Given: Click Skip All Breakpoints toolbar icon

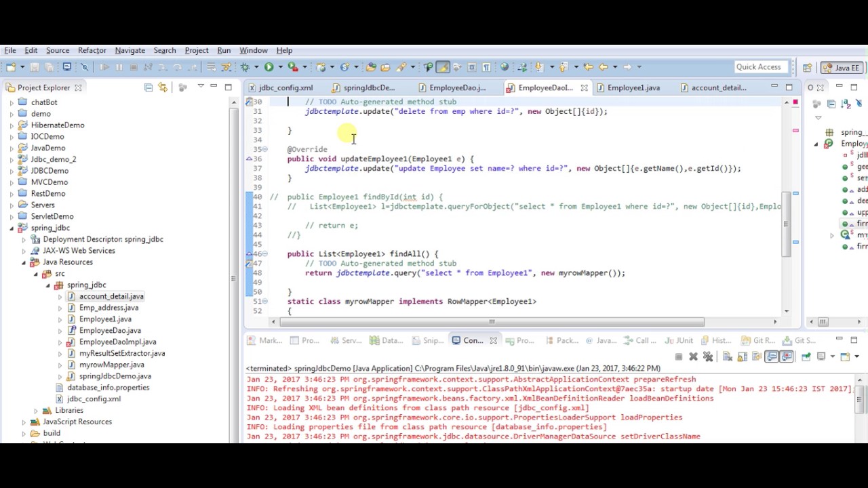Looking at the screenshot, I should [85, 67].
